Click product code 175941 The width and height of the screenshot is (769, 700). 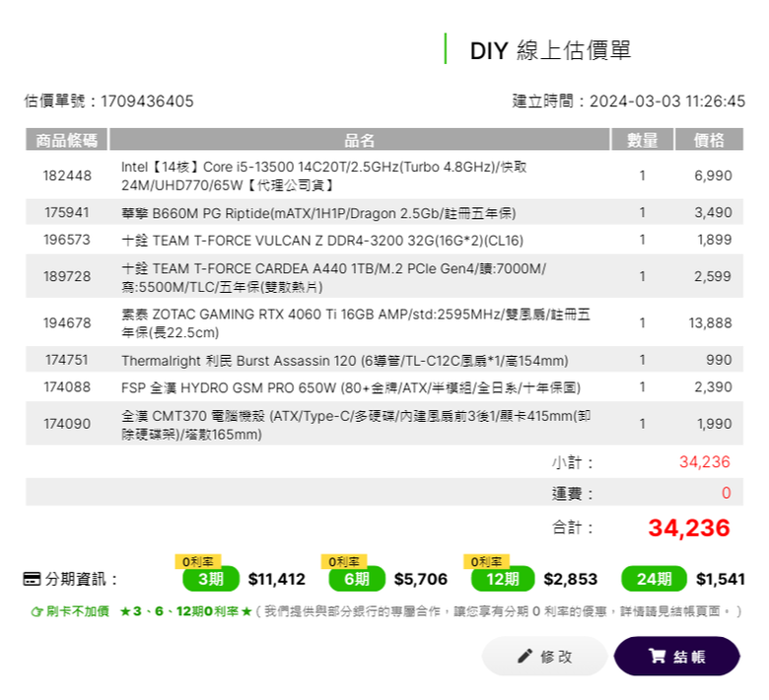click(67, 212)
